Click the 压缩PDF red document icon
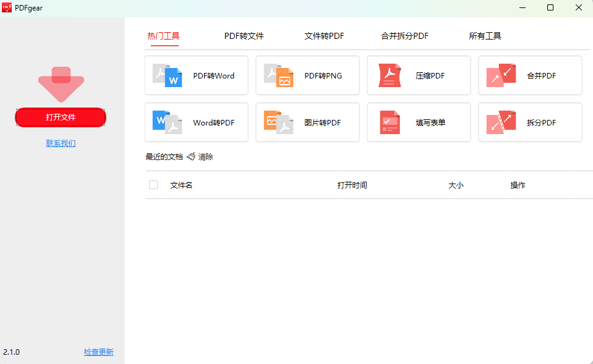593x364 pixels. (x=390, y=75)
